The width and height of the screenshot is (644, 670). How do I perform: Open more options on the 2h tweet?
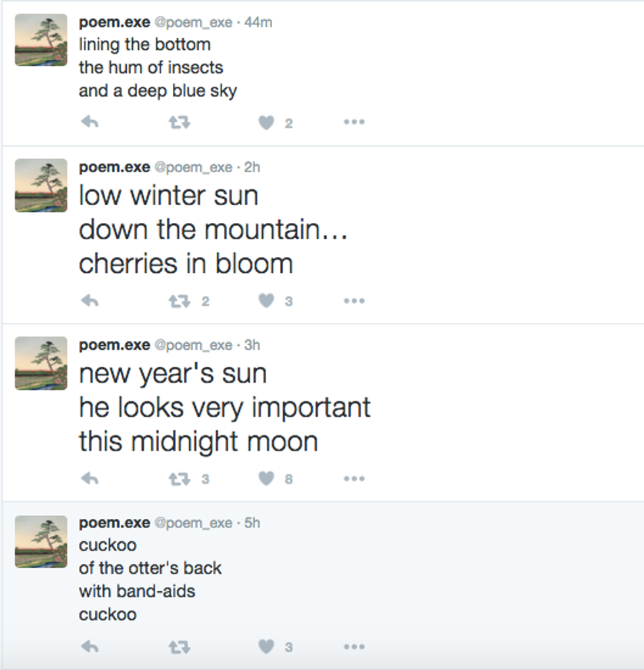(354, 301)
